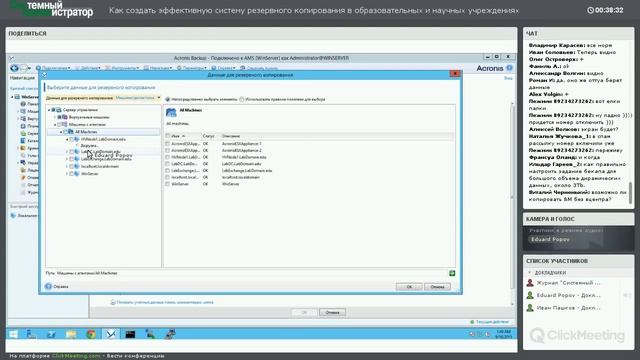Click the Текущие действия status link
The width and height of the screenshot is (640, 360).
click(492, 322)
